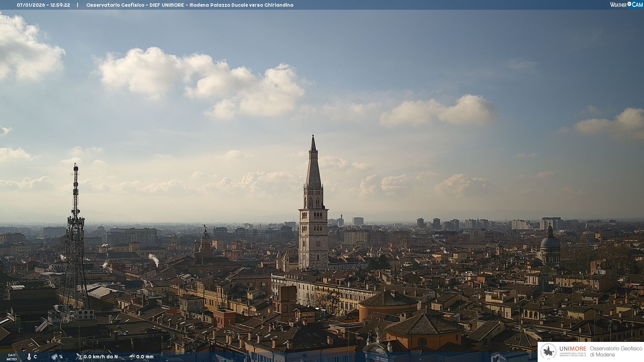
Task: Click the gray church dome
Action: point(550,242)
